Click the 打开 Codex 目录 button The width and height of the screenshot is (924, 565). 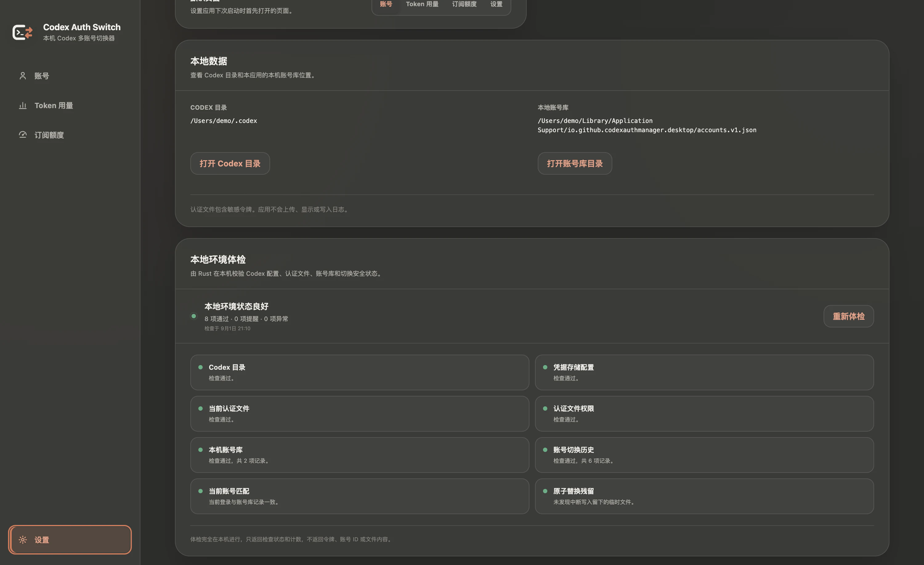[x=230, y=163]
